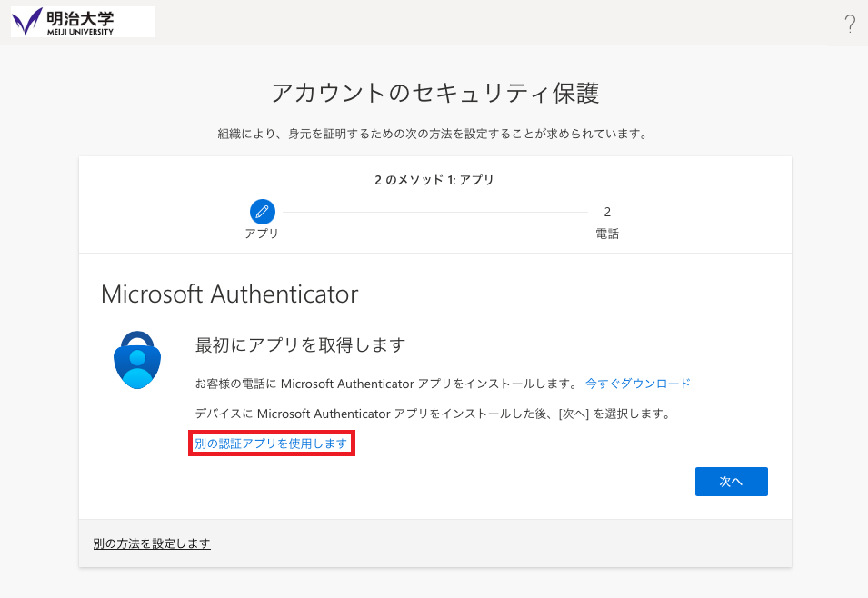
Task: Click the 組織により subtitle sentence
Action: coord(434,134)
